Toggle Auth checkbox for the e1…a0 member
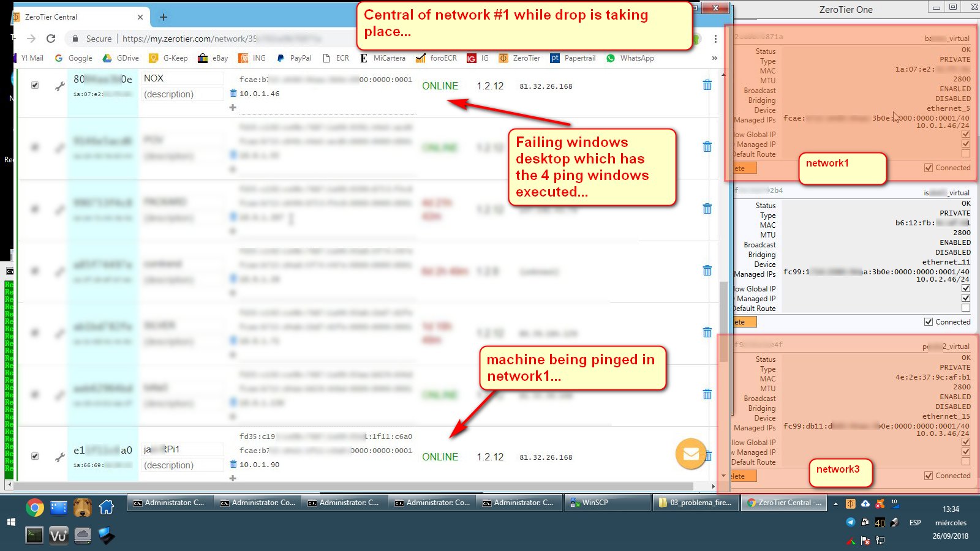The height and width of the screenshot is (551, 980). pyautogui.click(x=35, y=456)
